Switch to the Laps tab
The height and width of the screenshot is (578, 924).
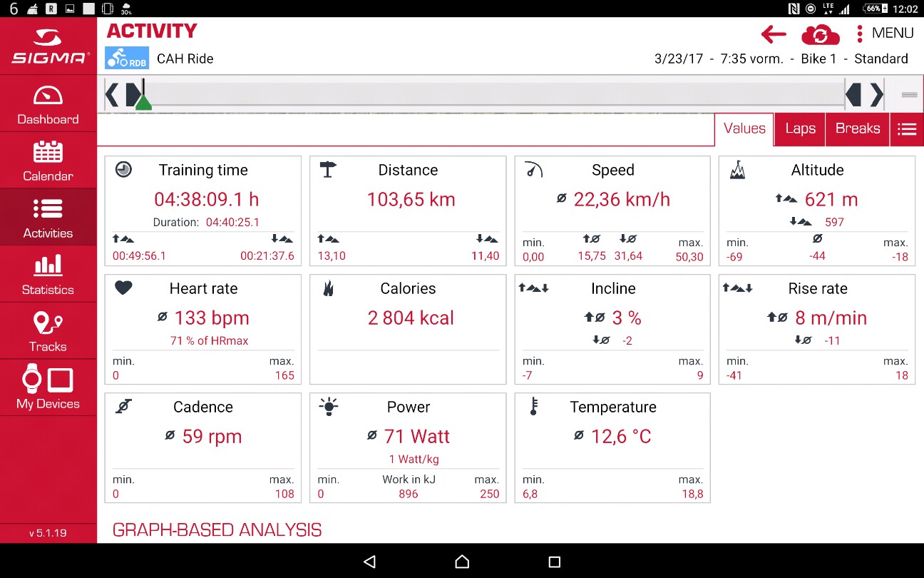tap(800, 129)
